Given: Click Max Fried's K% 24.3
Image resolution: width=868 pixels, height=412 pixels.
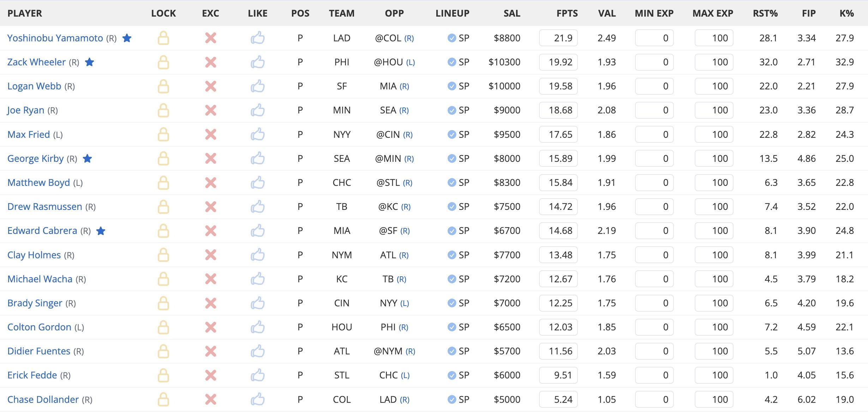Looking at the screenshot, I should pyautogui.click(x=845, y=134).
